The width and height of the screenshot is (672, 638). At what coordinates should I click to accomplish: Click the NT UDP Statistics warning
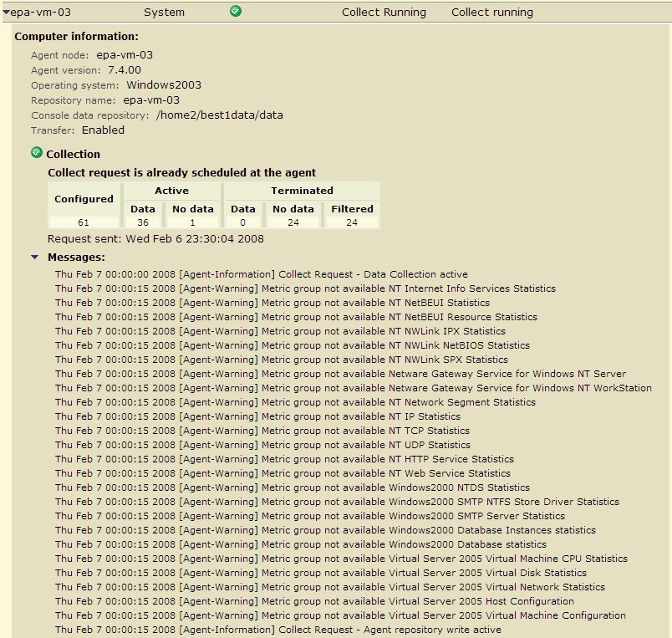pyautogui.click(x=262, y=445)
